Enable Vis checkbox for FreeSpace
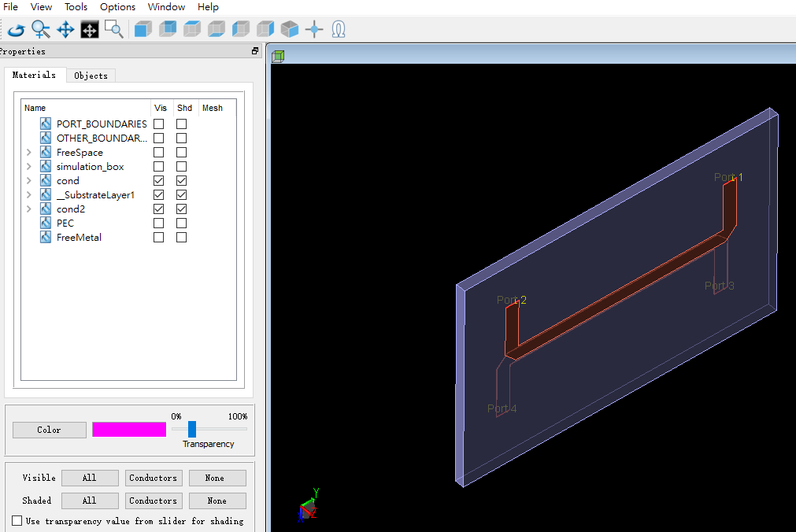Image resolution: width=796 pixels, height=532 pixels. click(159, 153)
